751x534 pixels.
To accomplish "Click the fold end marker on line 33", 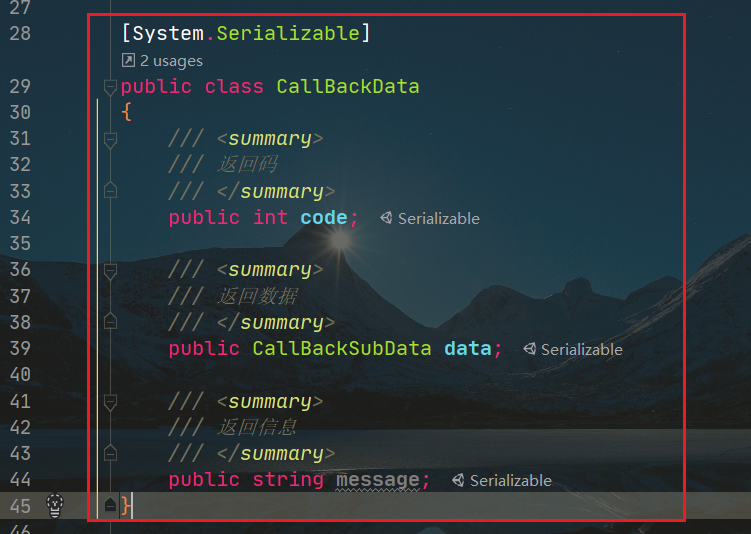I will click(110, 190).
